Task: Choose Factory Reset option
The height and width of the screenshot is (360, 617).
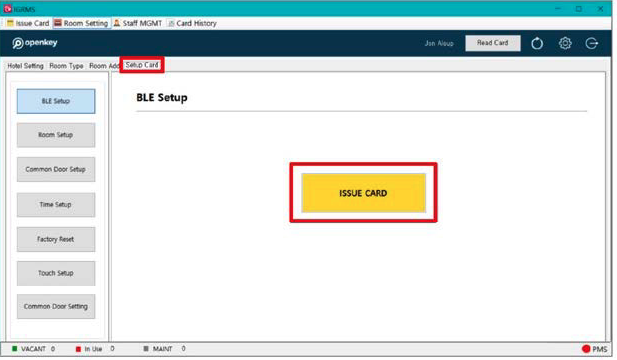Action: [x=56, y=239]
